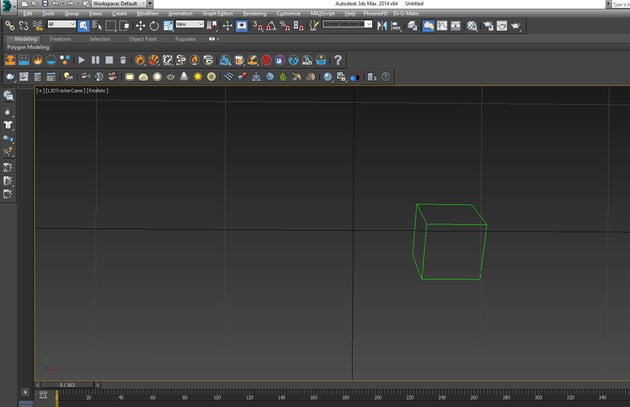Click the time slider showing 0 / 363
The image size is (630, 407).
click(68, 384)
